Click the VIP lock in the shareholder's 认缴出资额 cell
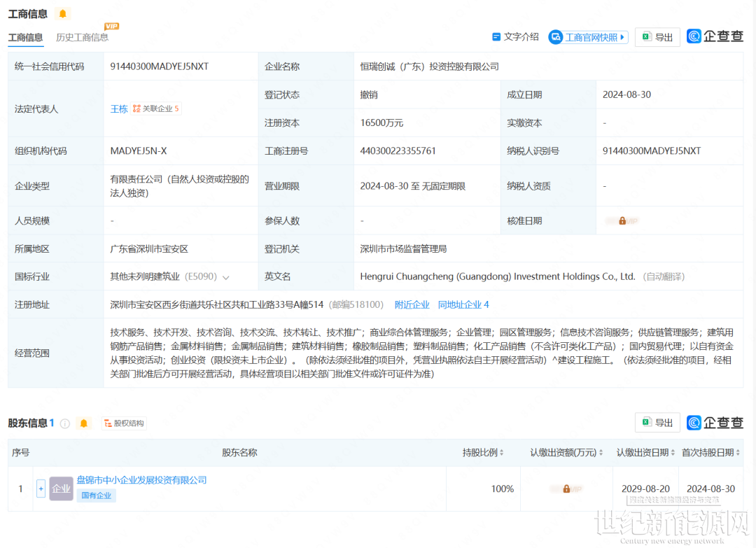This screenshot has height=548, width=756. click(566, 489)
